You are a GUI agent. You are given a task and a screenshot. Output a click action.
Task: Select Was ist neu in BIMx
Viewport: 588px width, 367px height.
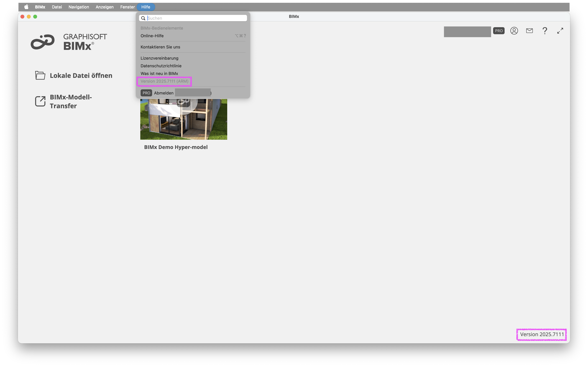[x=193, y=73]
